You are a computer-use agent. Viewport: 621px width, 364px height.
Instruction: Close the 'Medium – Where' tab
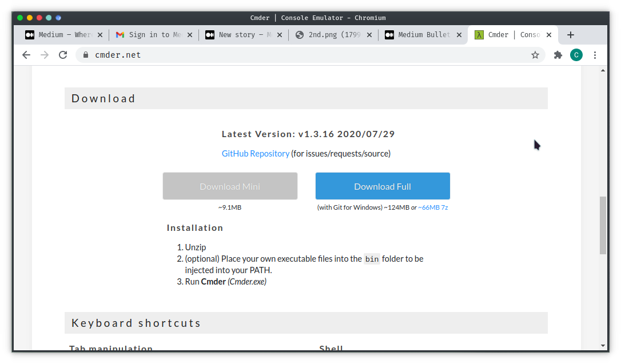100,35
